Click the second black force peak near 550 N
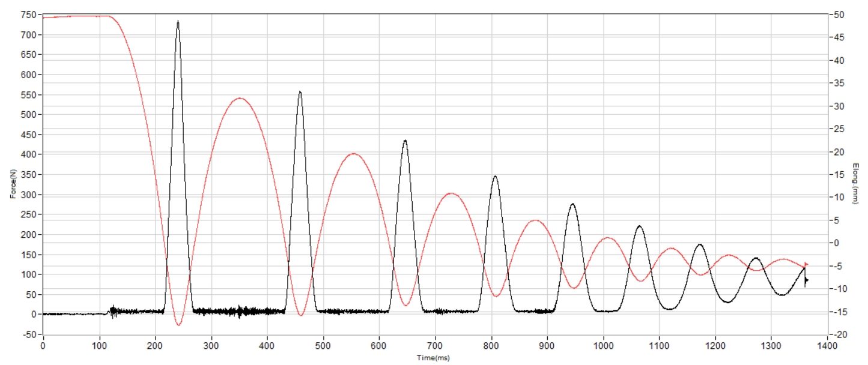Viewport: 868px width, 365px height. pyautogui.click(x=300, y=92)
